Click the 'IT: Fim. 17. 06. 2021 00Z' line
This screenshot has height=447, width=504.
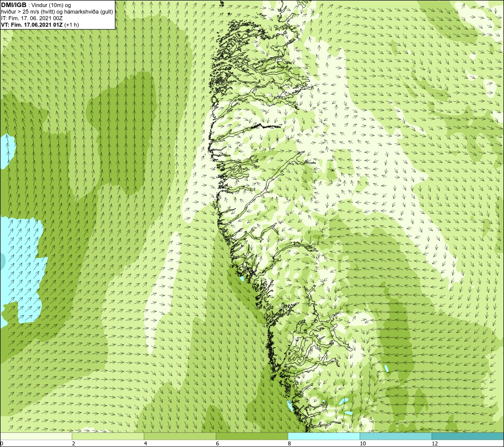click(32, 18)
